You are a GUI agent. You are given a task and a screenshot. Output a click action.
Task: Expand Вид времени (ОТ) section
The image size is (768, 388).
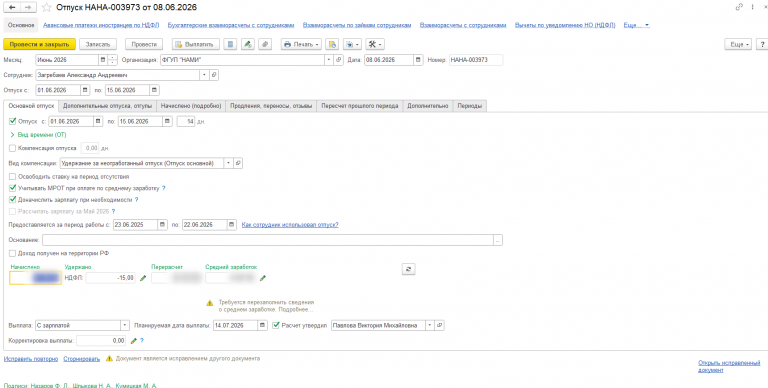click(38, 135)
